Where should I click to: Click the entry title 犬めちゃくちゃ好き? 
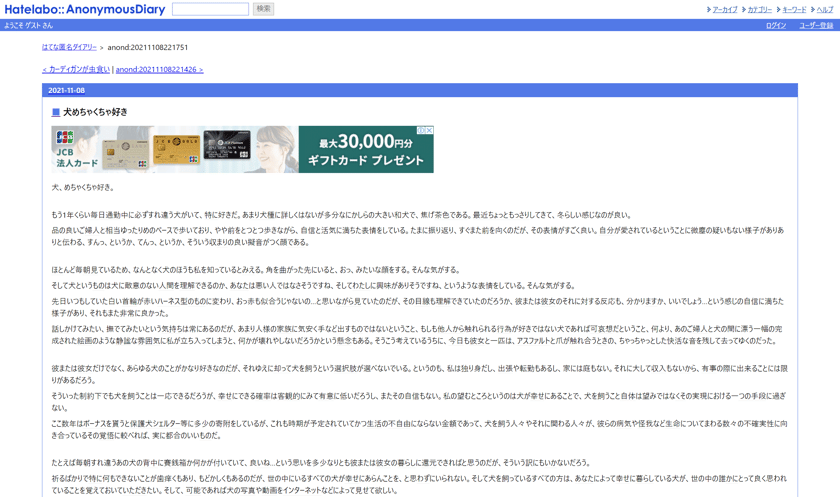(x=95, y=112)
